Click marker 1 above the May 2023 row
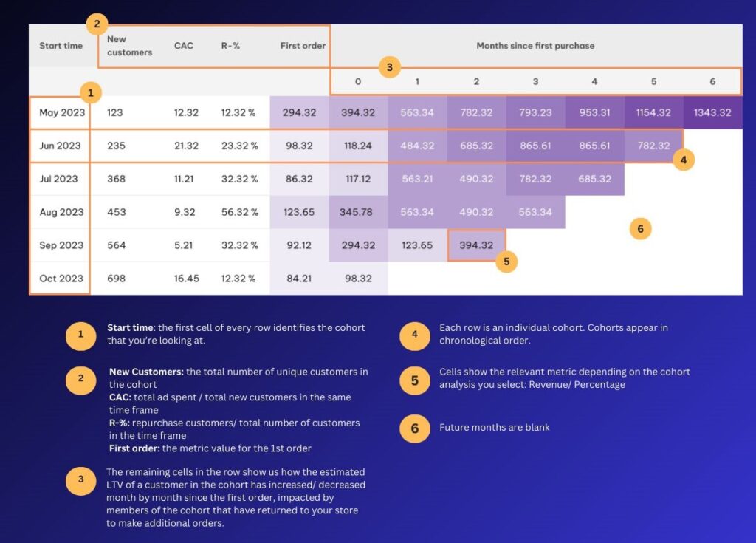This screenshot has height=543, width=756. point(90,93)
